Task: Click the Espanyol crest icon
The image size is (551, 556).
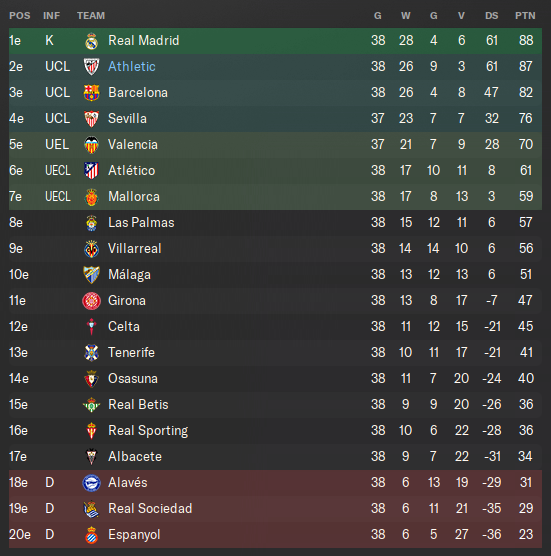Action: coord(91,535)
